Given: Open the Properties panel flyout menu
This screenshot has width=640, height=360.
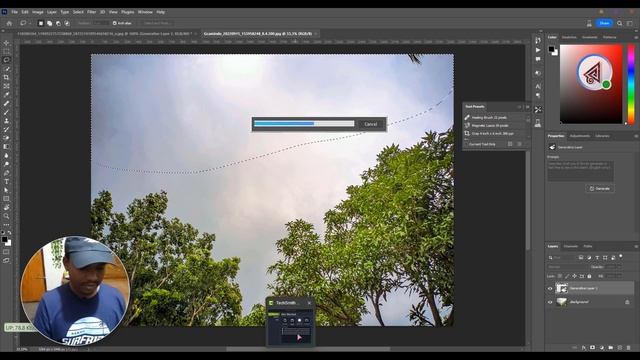Looking at the screenshot, I should click(x=636, y=136).
